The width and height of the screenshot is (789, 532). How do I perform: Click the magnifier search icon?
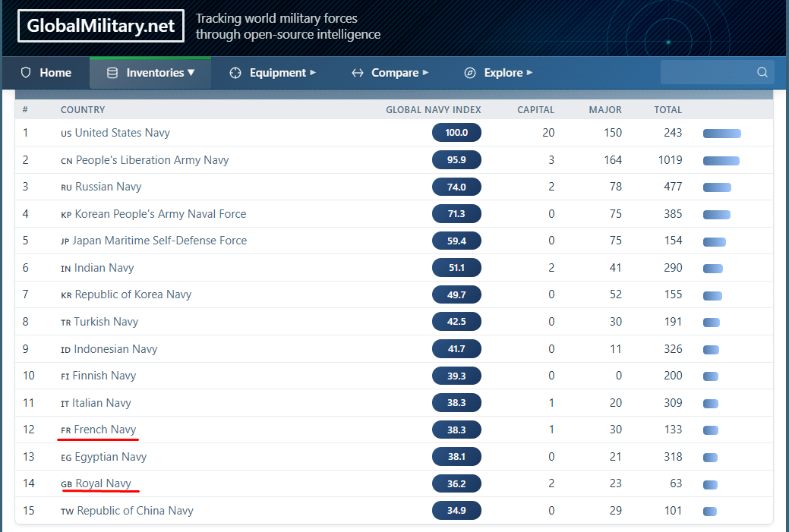click(x=762, y=73)
